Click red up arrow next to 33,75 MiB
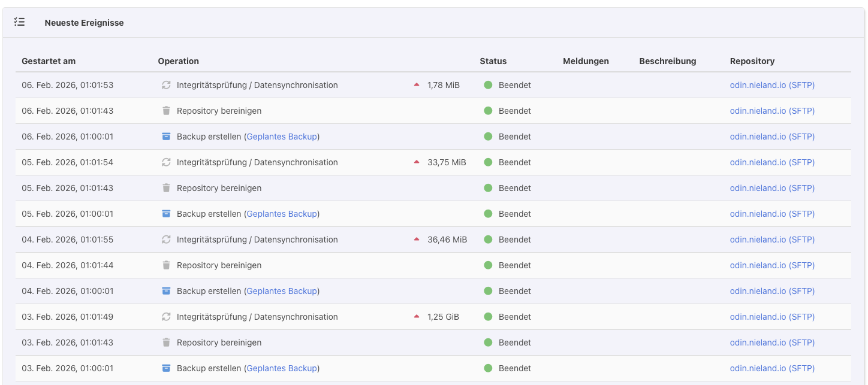The image size is (868, 385). (417, 162)
